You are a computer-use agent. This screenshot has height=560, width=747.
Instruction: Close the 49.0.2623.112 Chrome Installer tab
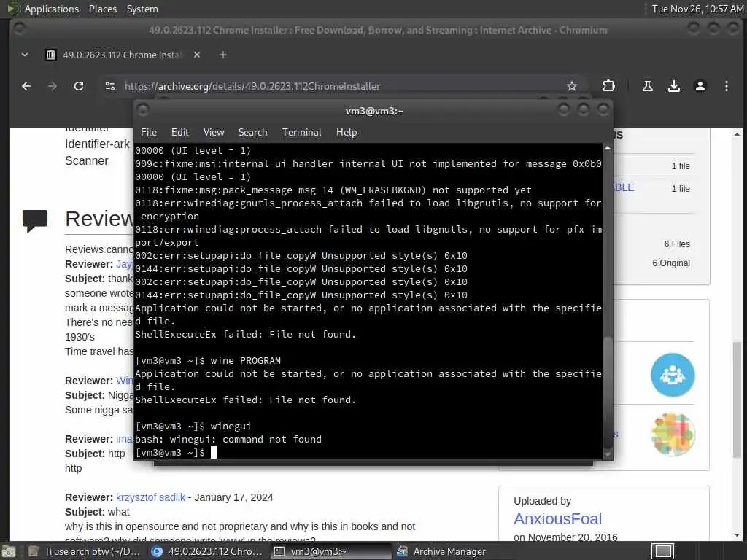pos(197,55)
